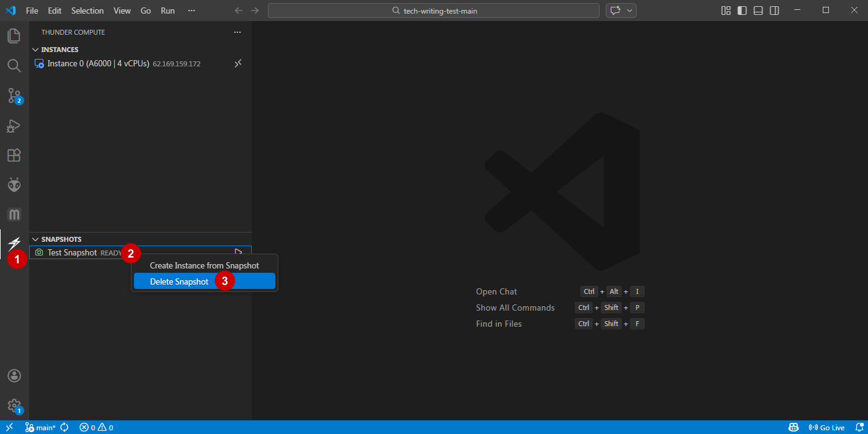Toggle the secondary side bar visibility
Screen dimensions: 868x434
tap(774, 11)
